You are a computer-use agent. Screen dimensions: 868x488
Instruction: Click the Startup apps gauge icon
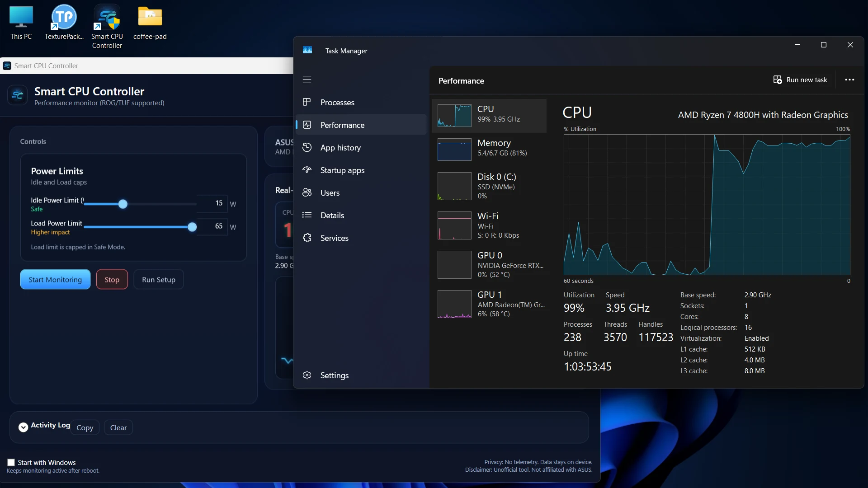(307, 170)
